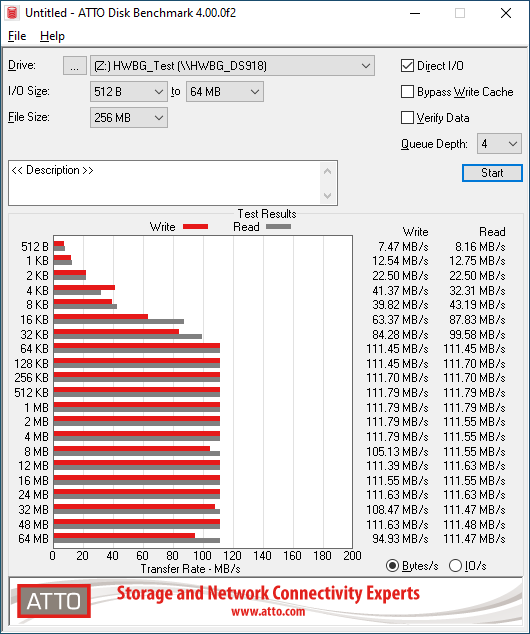Viewport: 530px width, 634px height.
Task: Open the File menu
Action: click(x=17, y=36)
